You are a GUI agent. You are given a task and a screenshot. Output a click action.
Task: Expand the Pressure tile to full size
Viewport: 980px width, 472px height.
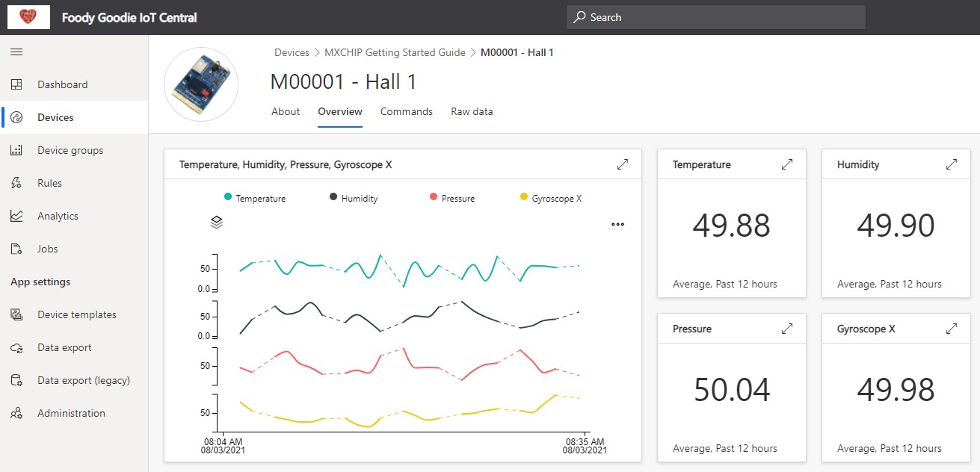coord(787,329)
